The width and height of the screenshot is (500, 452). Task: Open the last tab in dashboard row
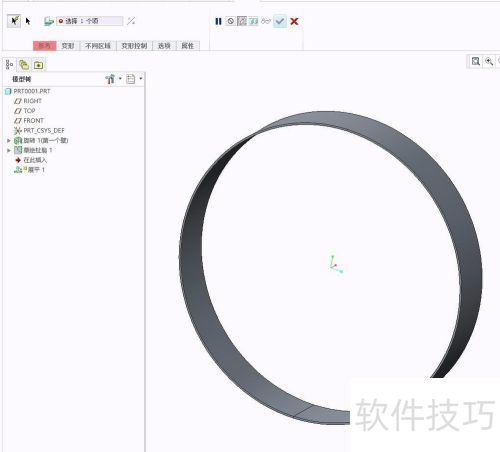tap(187, 46)
